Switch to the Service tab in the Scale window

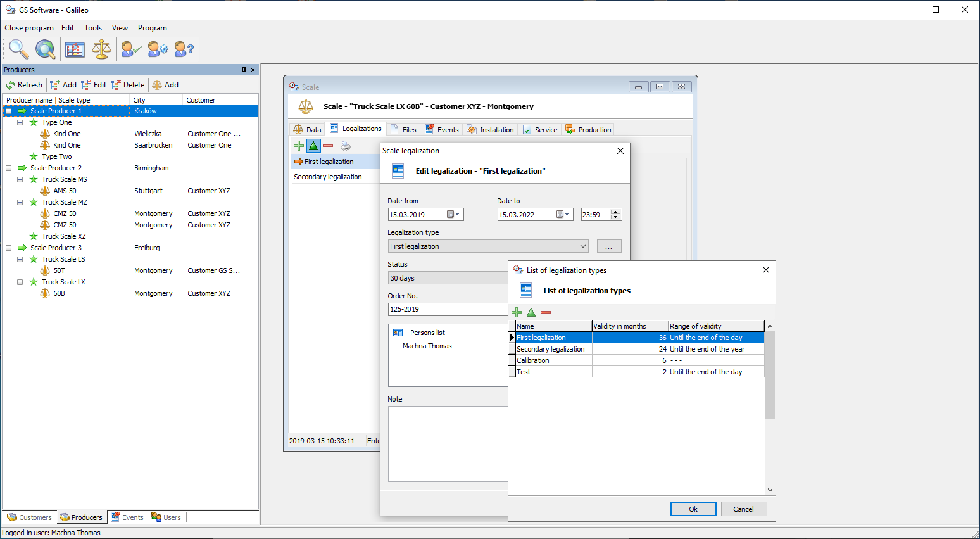coord(540,130)
